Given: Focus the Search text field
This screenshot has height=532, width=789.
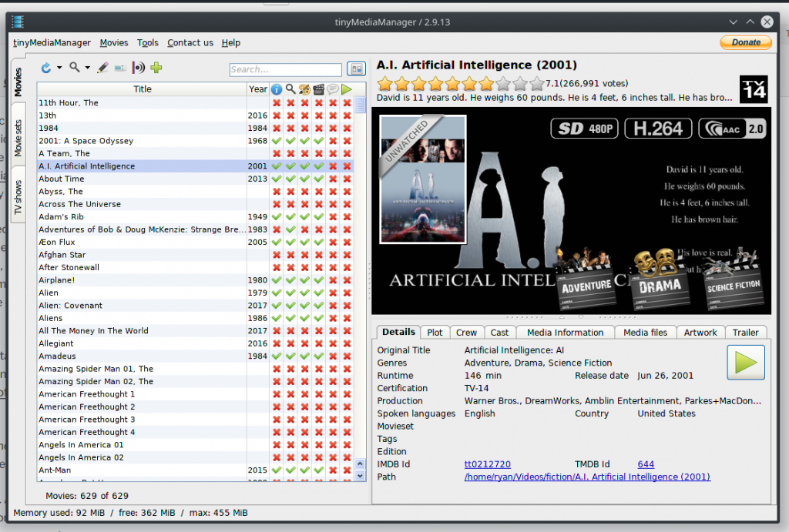Looking at the screenshot, I should pos(285,69).
